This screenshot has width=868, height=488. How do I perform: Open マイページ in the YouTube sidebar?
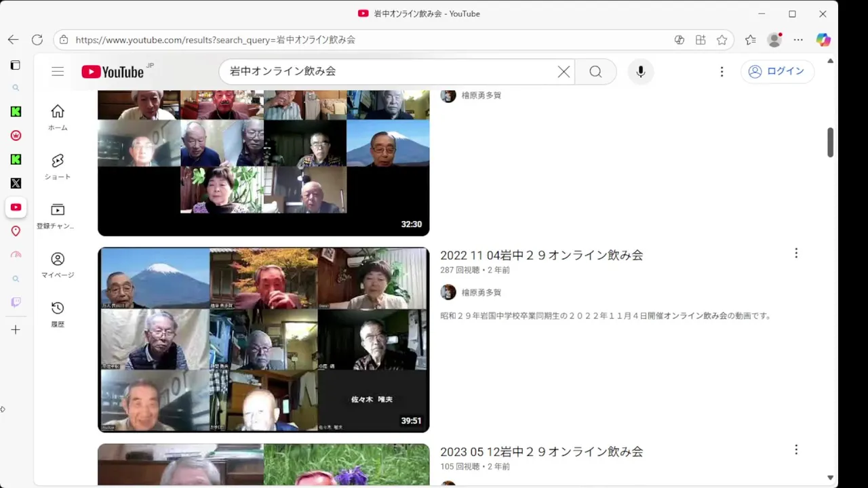click(58, 265)
